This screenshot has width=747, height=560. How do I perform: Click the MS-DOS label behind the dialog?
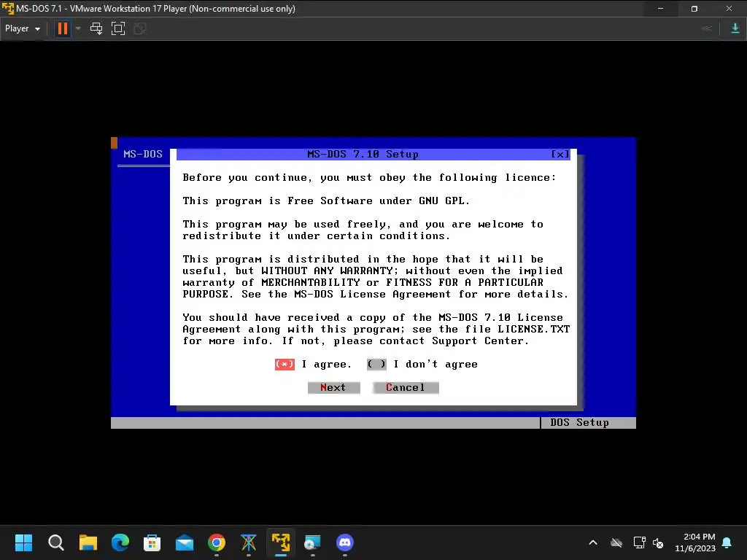(x=143, y=154)
